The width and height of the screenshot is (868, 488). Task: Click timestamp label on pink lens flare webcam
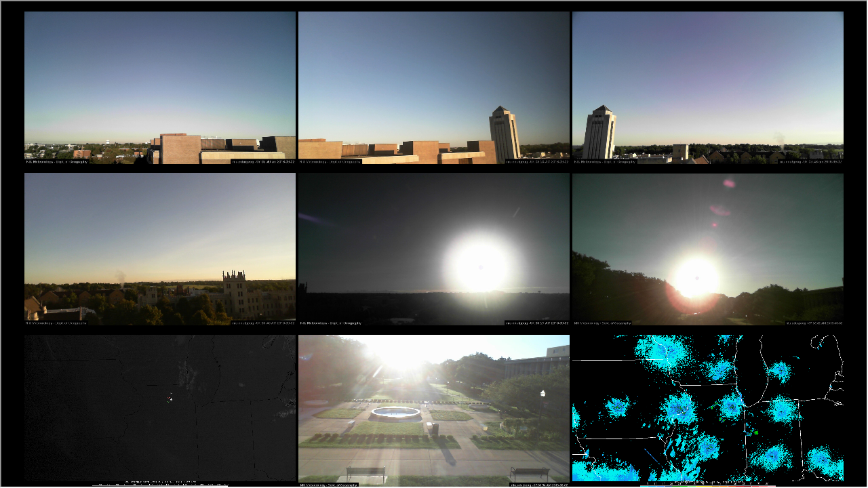click(x=814, y=323)
